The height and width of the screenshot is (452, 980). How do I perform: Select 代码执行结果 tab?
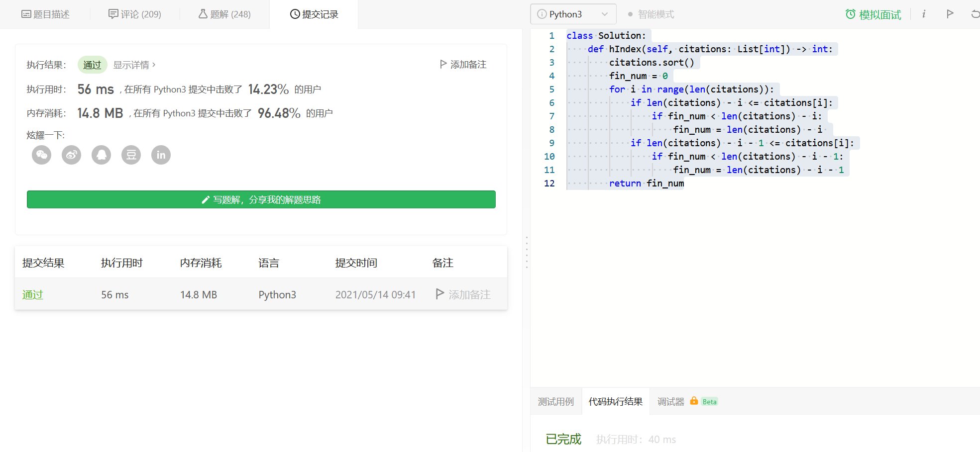point(616,401)
